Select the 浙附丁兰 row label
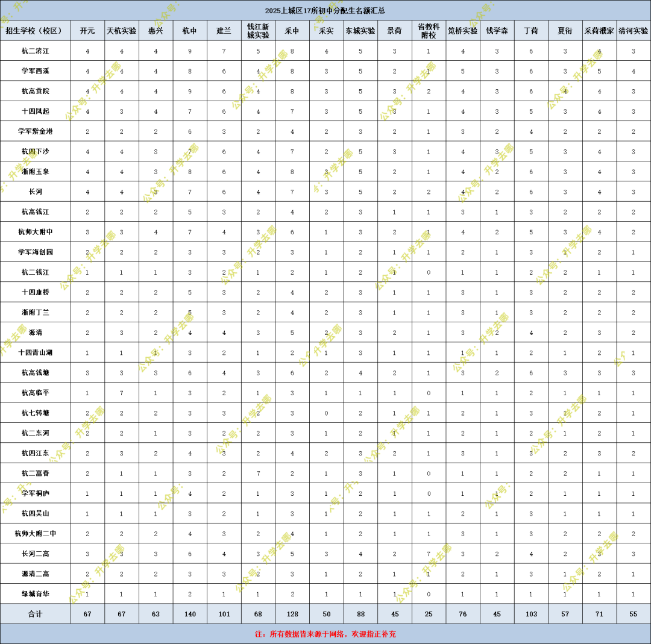 (36, 313)
